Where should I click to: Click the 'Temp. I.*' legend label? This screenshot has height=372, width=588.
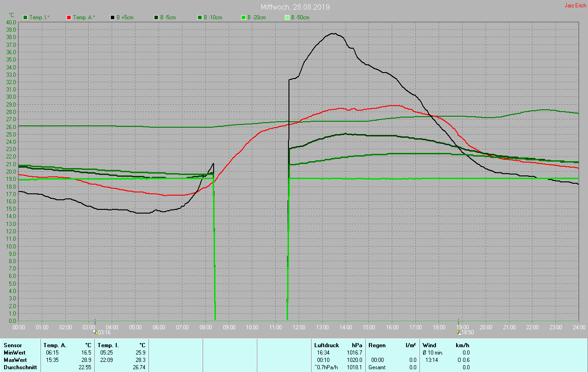click(x=40, y=17)
